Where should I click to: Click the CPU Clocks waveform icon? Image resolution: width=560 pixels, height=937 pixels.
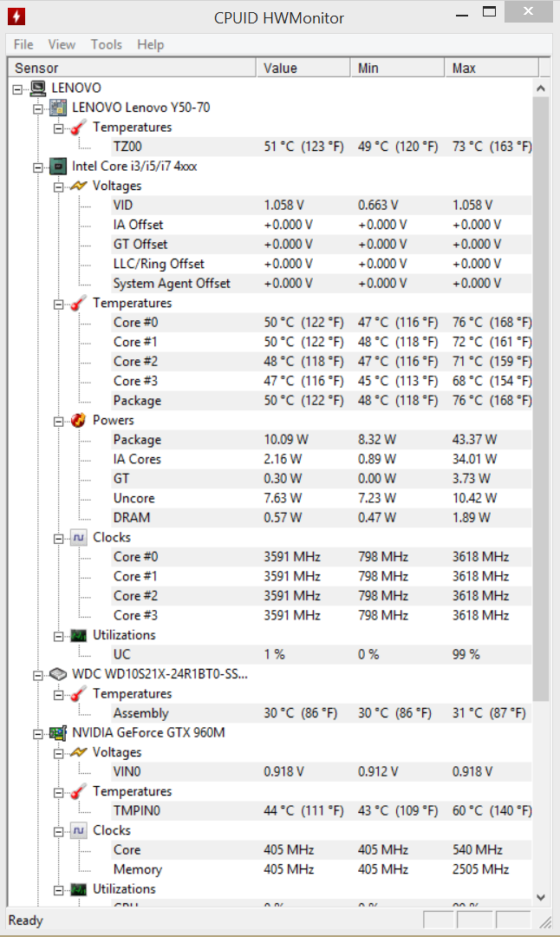click(78, 537)
